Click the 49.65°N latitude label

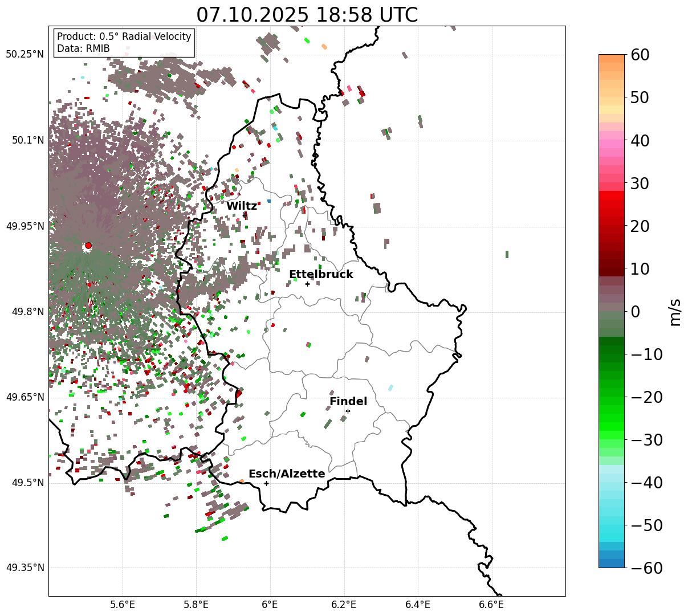pos(25,397)
